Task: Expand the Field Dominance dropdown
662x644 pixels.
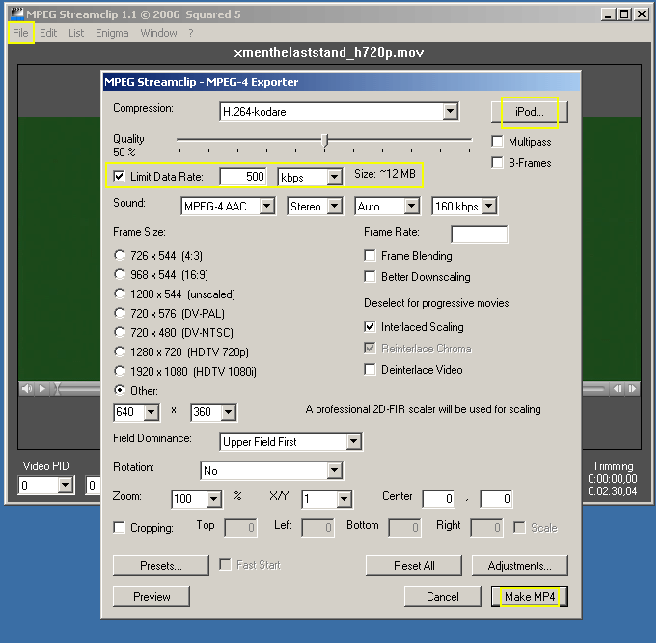Action: tap(353, 442)
